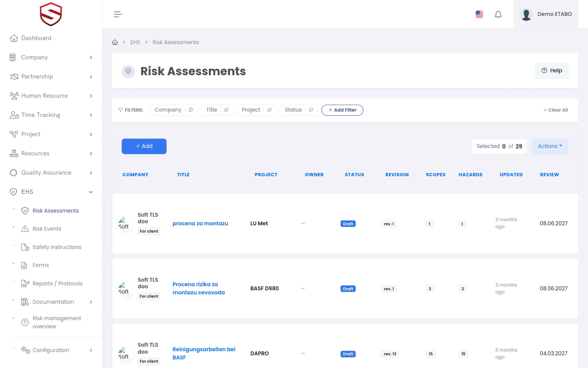The width and height of the screenshot is (588, 368).
Task: Click Risk Events warning triangle icon
Action: 25,229
